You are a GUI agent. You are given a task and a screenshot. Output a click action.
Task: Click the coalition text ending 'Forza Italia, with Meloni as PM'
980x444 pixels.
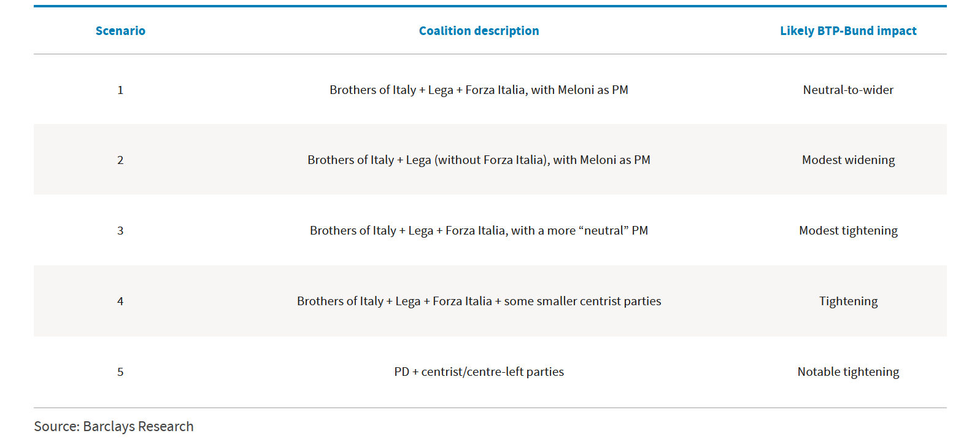479,90
